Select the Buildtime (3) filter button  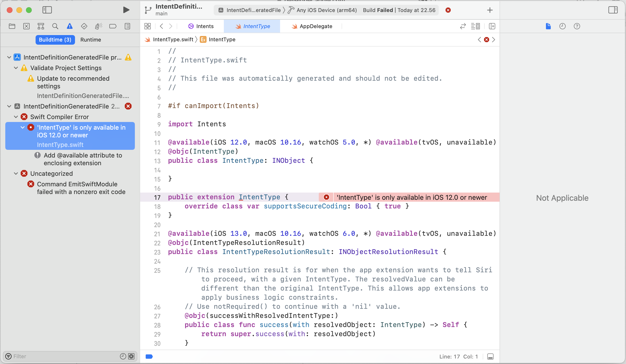pos(55,40)
